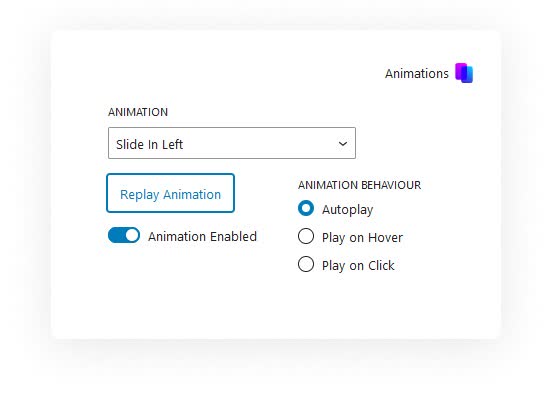This screenshot has height=396, width=552.
Task: Click the blue track of the enabled toggle
Action: pyautogui.click(x=116, y=235)
